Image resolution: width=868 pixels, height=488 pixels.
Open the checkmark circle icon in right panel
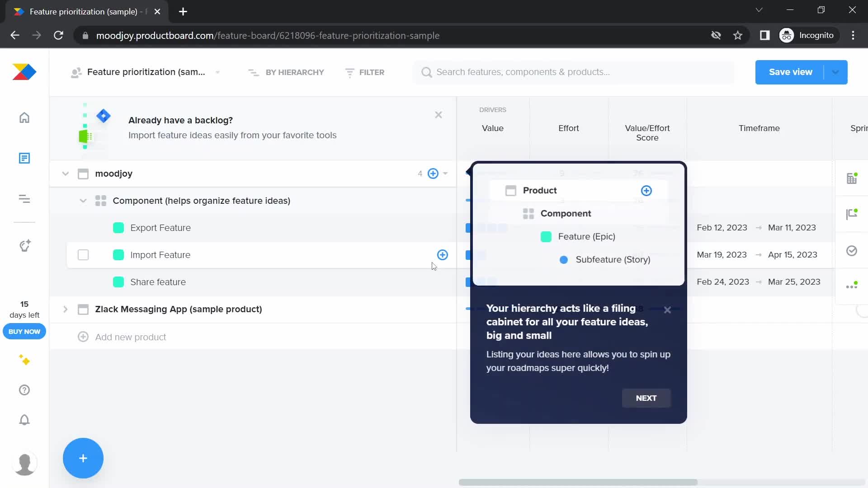coord(852,251)
